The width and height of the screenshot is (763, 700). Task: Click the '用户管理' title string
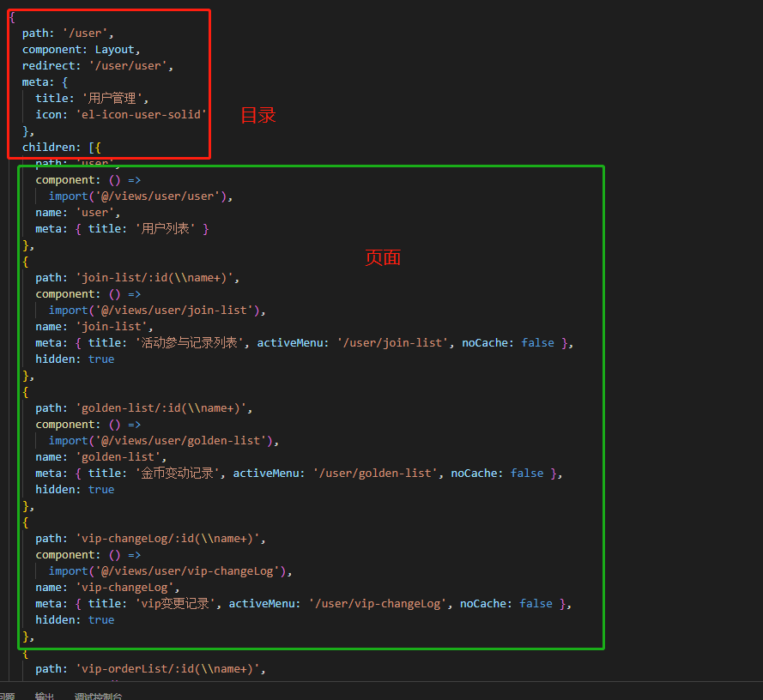(115, 98)
